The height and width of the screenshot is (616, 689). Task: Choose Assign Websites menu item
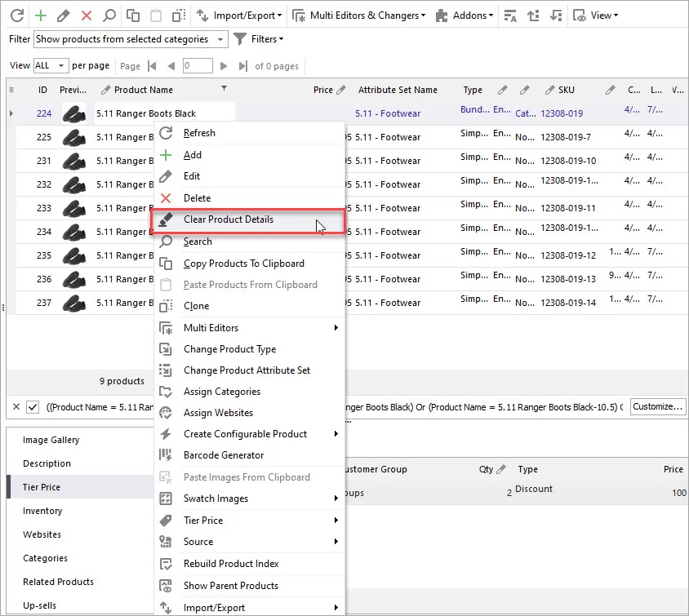tap(249, 413)
